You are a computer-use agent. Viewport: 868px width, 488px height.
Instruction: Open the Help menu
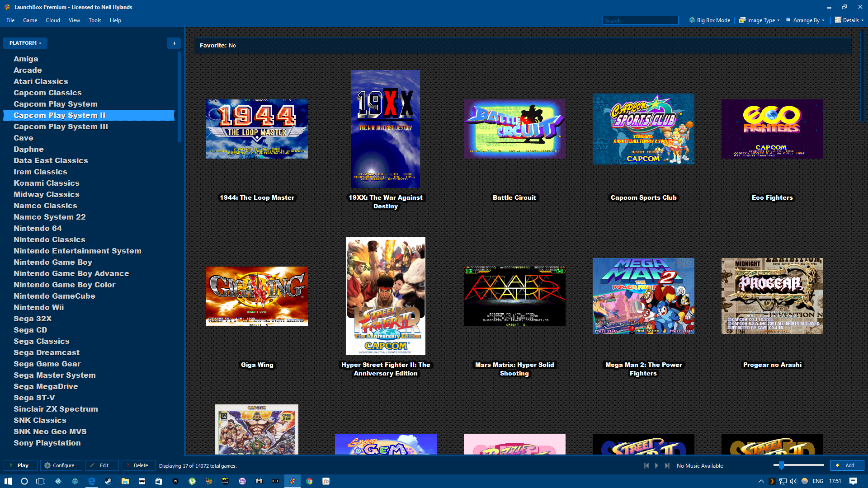pos(115,20)
